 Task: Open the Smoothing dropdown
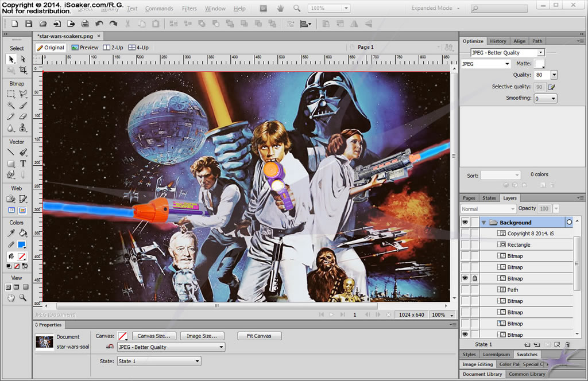tap(553, 99)
